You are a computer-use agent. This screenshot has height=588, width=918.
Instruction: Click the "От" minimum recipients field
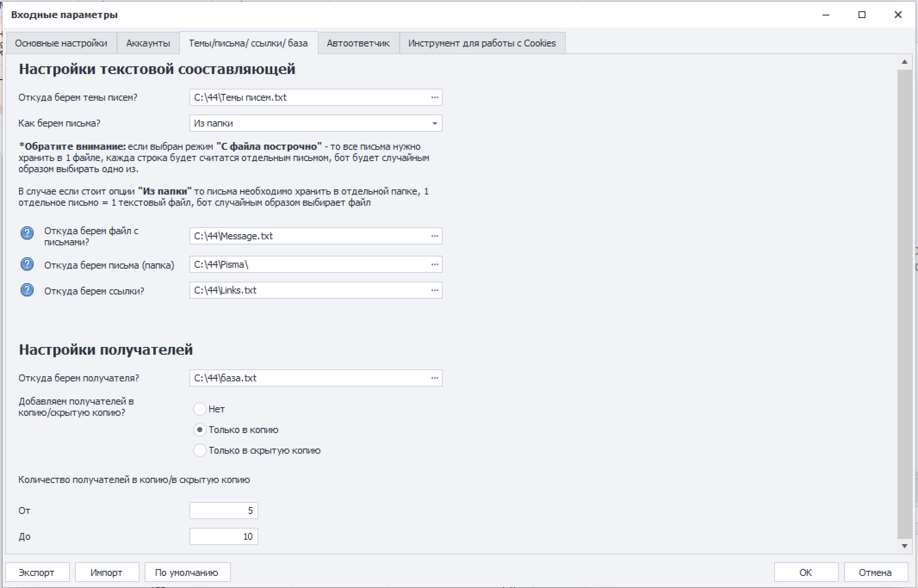point(223,511)
